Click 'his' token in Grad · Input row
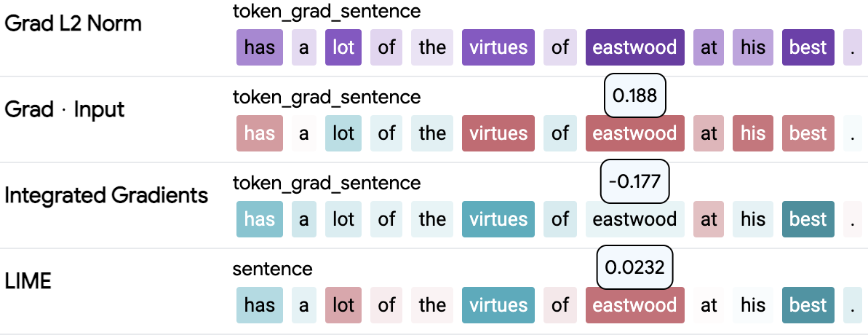868x335 pixels. pos(753,133)
